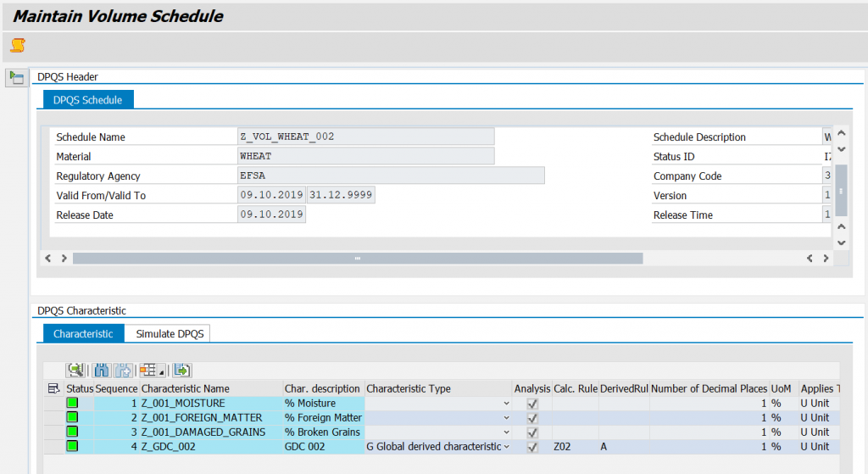
Task: Click green status icon for Z_001_FOREIGN_MATTER
Action: [73, 417]
